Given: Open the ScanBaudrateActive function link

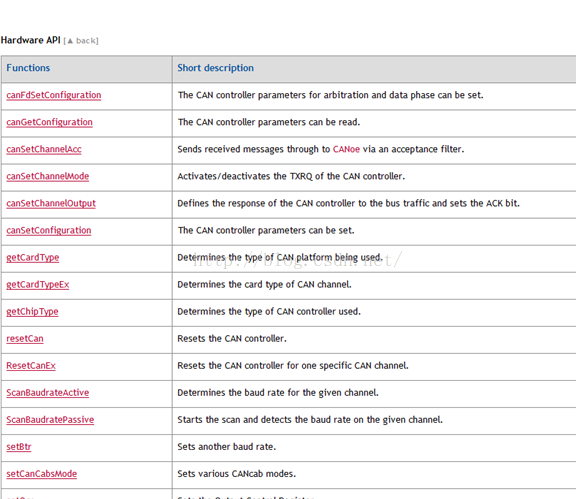Looking at the screenshot, I should pos(47,393).
